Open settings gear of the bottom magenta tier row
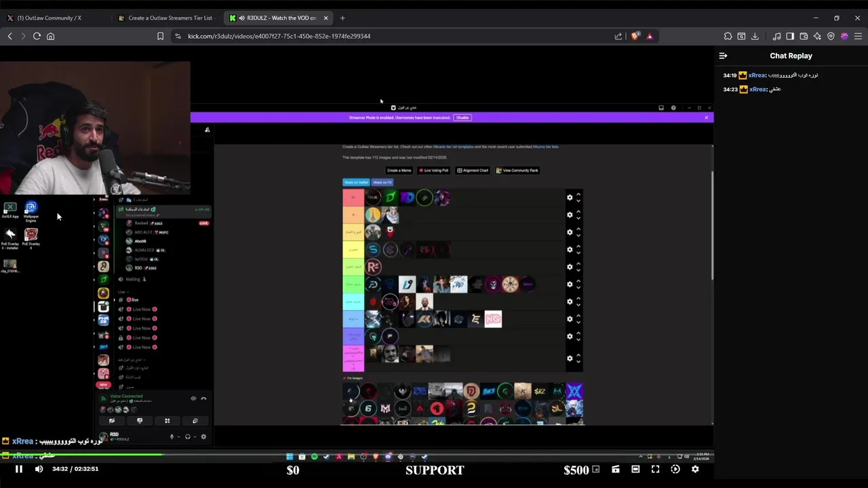Viewport: 868px width, 488px height. [x=570, y=359]
